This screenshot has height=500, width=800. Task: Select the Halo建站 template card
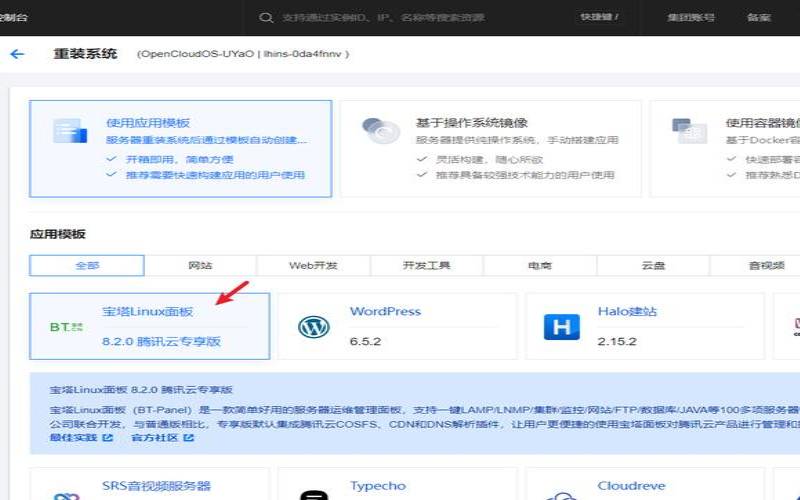(645, 326)
